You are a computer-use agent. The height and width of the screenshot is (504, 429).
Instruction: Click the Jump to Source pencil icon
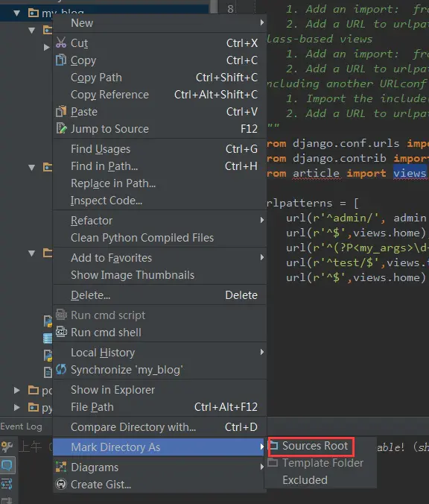pos(61,128)
